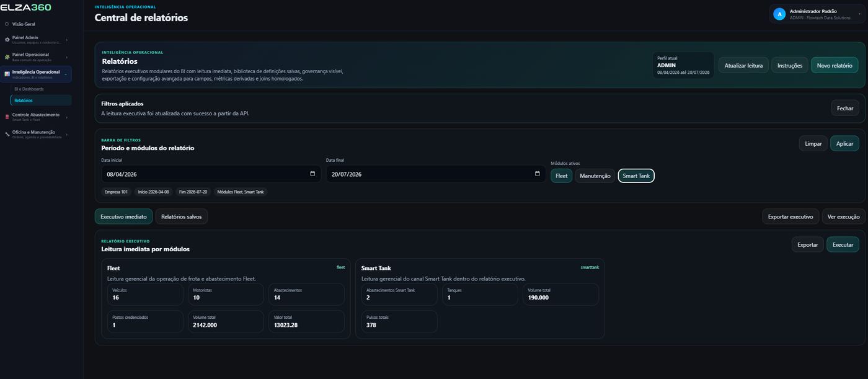Run the report with Executar button
The height and width of the screenshot is (379, 868).
coord(843,244)
